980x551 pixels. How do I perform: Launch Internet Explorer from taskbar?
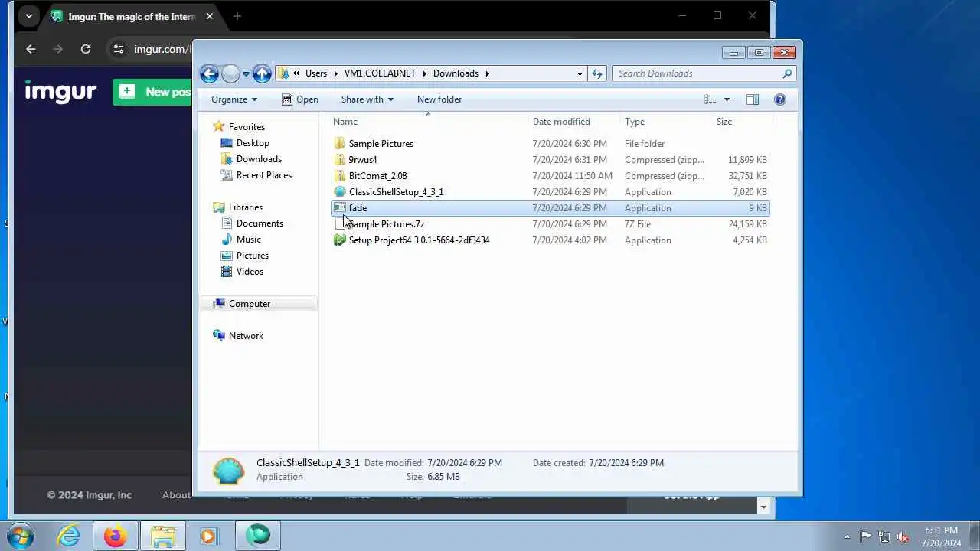tap(68, 536)
